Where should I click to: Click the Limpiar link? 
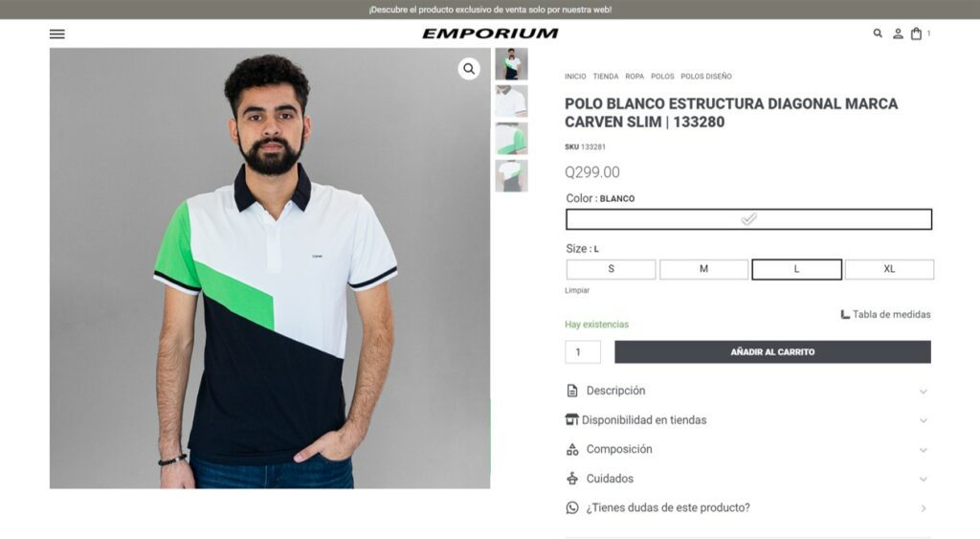coord(577,290)
